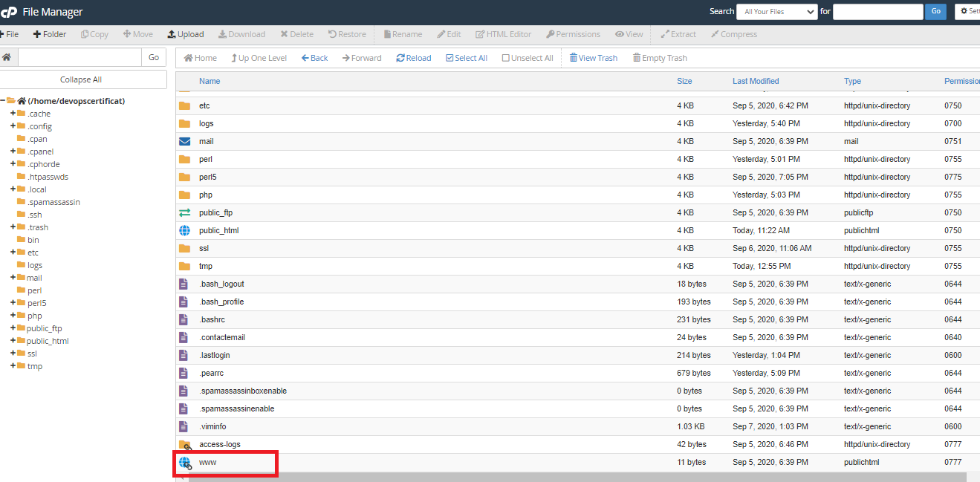The image size is (980, 482).
Task: Open the View Trash icon
Action: pyautogui.click(x=574, y=58)
